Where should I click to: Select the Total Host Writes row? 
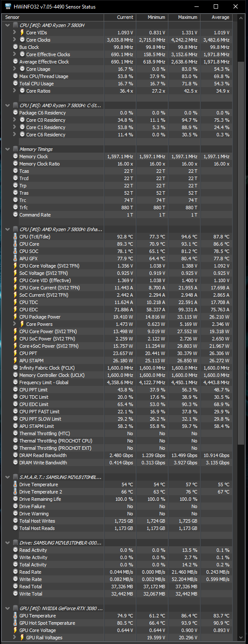pos(117,521)
